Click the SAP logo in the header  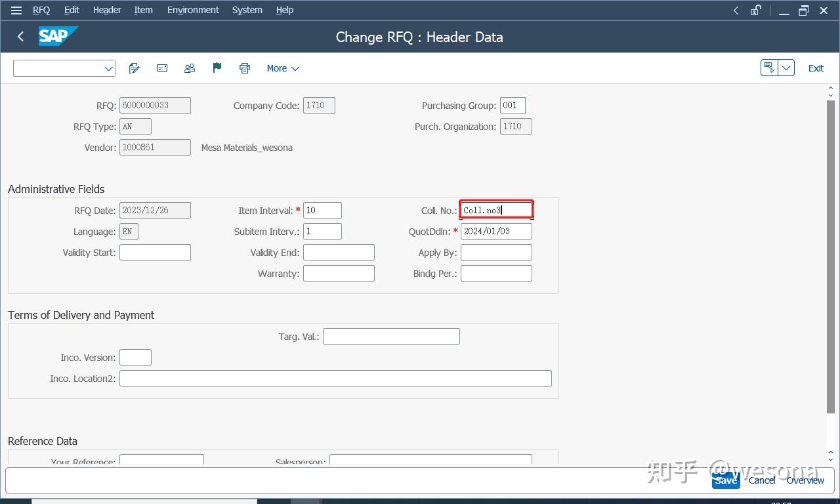[x=58, y=37]
